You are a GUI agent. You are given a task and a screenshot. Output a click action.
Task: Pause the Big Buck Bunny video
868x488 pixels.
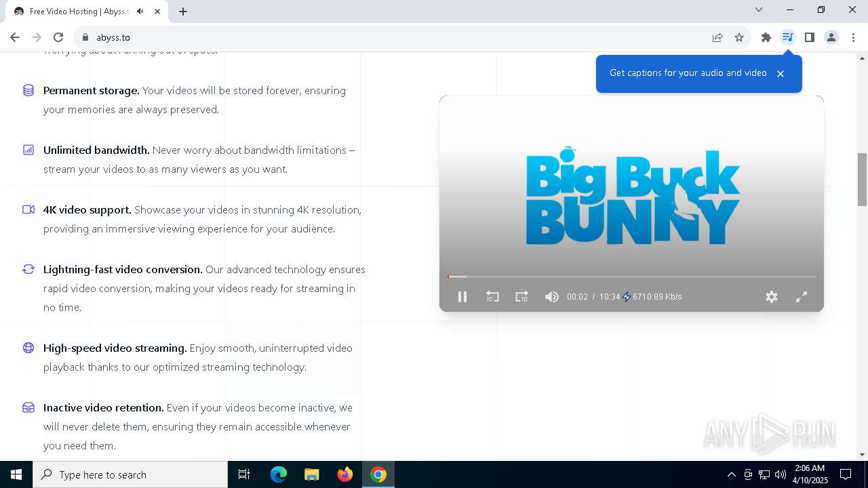pyautogui.click(x=462, y=297)
